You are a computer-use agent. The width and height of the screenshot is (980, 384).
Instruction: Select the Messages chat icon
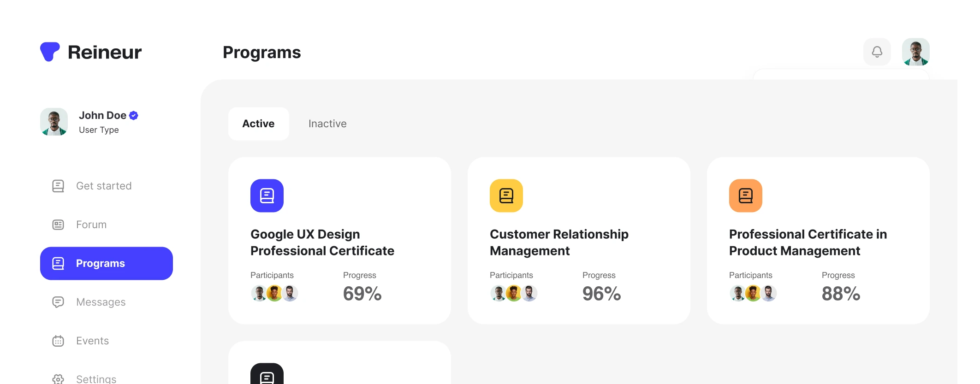58,302
